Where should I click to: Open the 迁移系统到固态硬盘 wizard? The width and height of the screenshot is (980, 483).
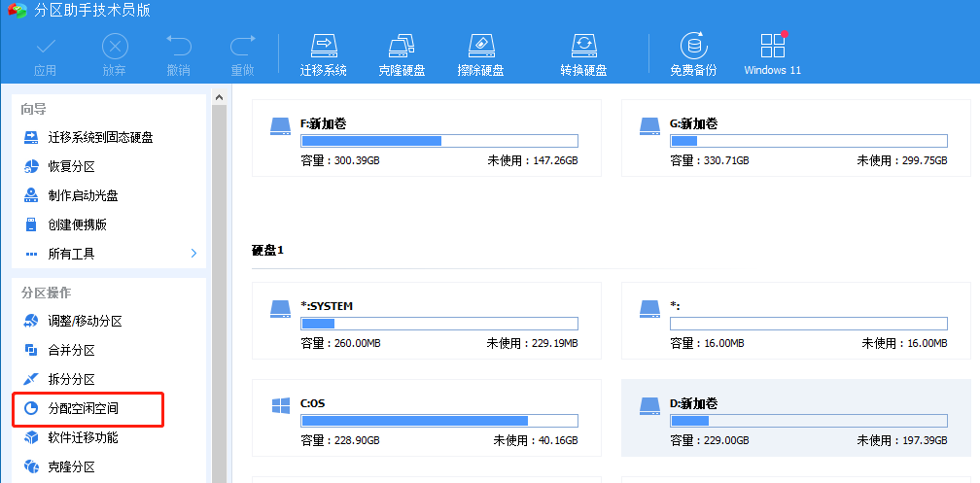(100, 138)
